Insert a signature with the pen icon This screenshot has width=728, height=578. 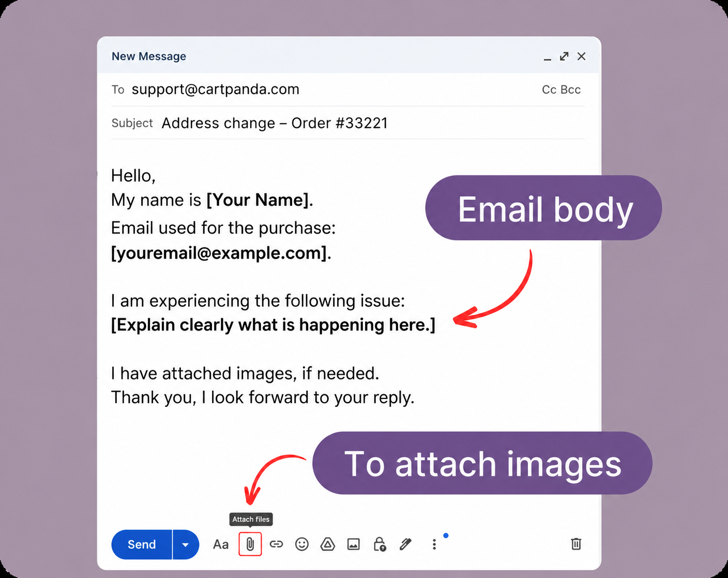(x=406, y=544)
